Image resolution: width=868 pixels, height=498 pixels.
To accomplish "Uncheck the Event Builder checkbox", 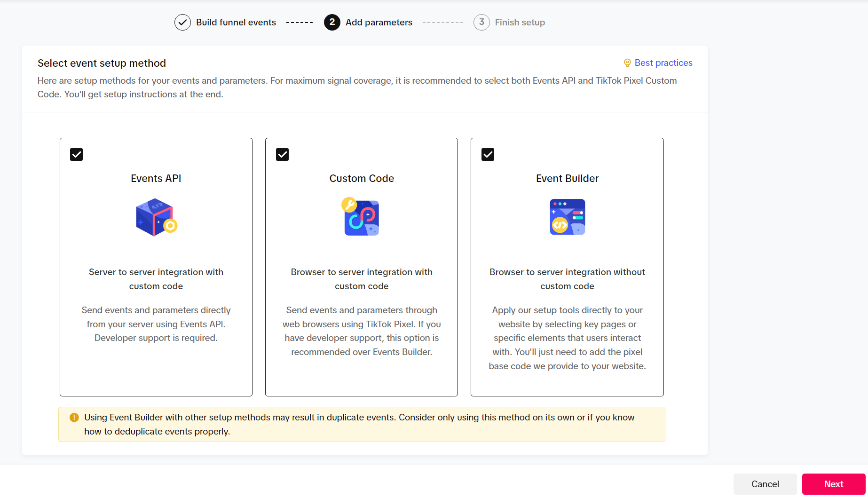I will pos(488,155).
